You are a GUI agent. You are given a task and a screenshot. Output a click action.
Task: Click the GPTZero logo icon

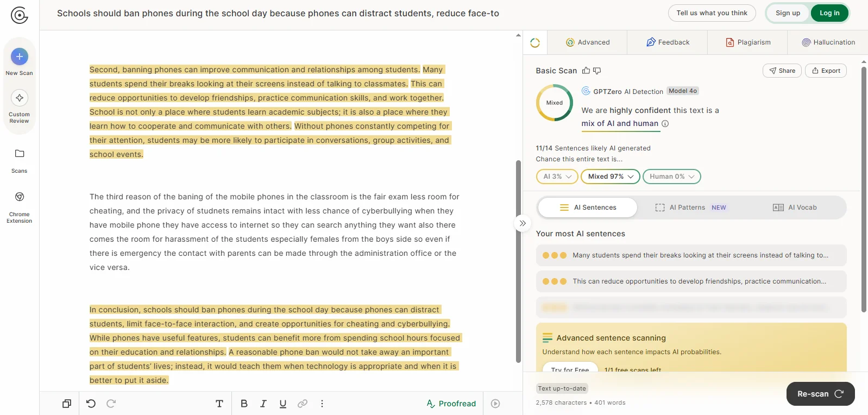tap(20, 15)
